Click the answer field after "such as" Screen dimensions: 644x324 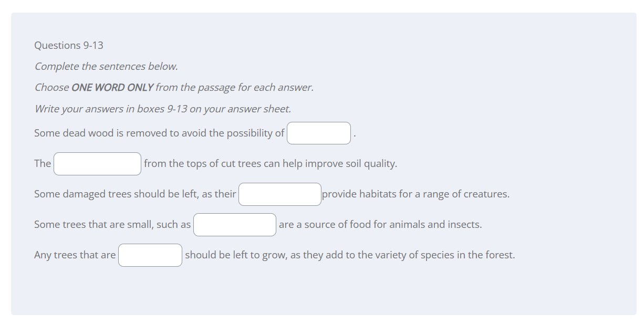[235, 225]
